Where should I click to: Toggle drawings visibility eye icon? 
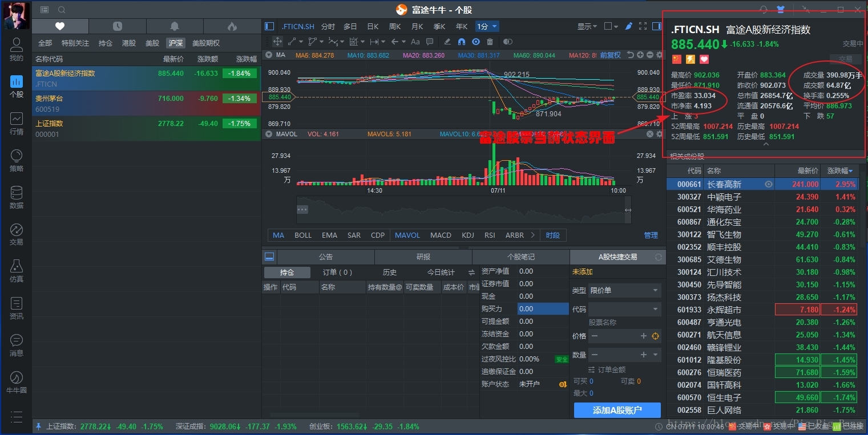coord(476,42)
